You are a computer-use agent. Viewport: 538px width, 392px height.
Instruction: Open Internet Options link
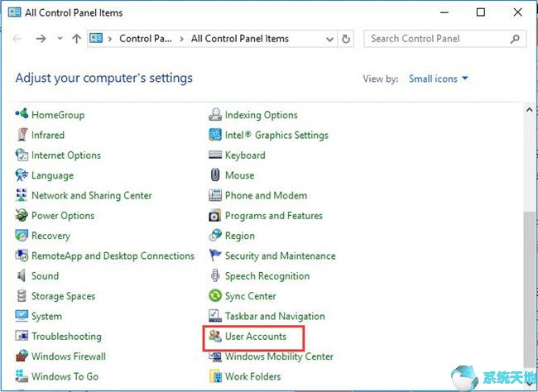point(66,155)
